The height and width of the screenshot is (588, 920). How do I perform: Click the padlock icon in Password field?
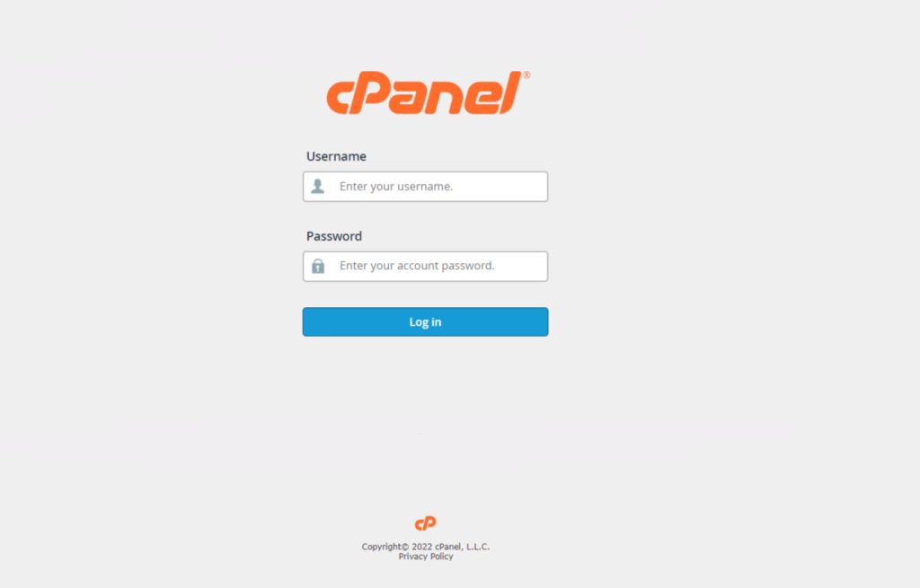tap(318, 266)
